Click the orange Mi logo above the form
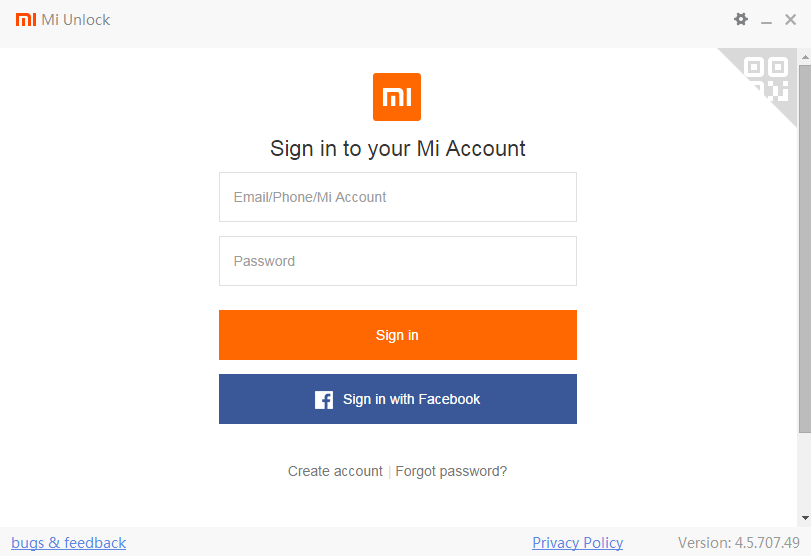The width and height of the screenshot is (811, 556). click(397, 97)
